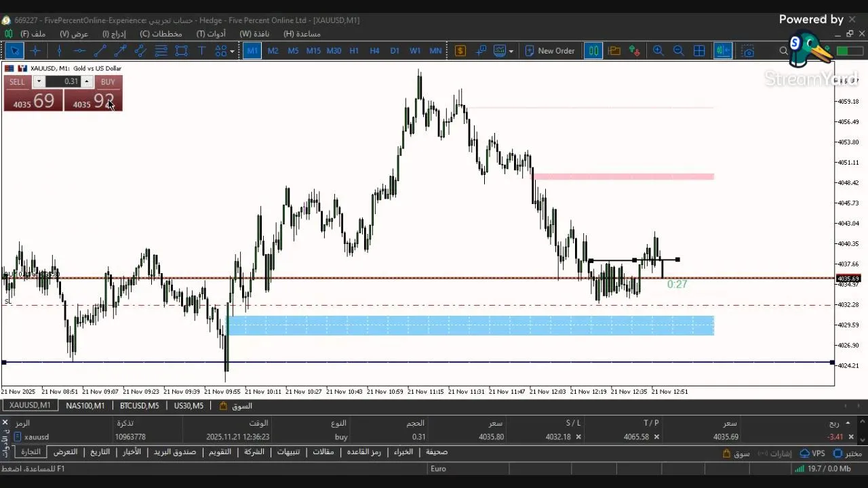The height and width of the screenshot is (488, 868).
Task: Increase lot size with up stepper
Action: [x=86, y=81]
